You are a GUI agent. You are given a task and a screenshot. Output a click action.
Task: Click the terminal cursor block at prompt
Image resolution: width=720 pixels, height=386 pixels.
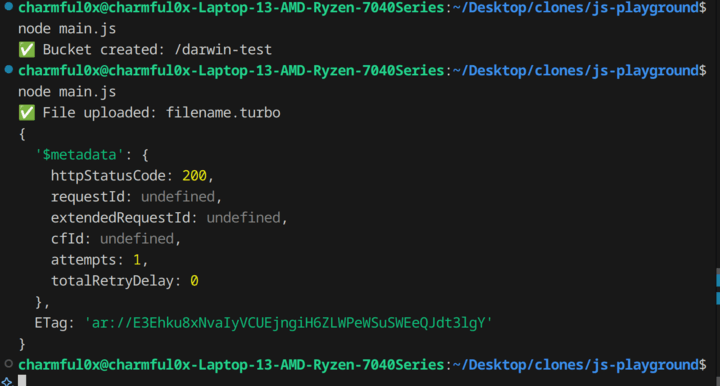click(22, 381)
